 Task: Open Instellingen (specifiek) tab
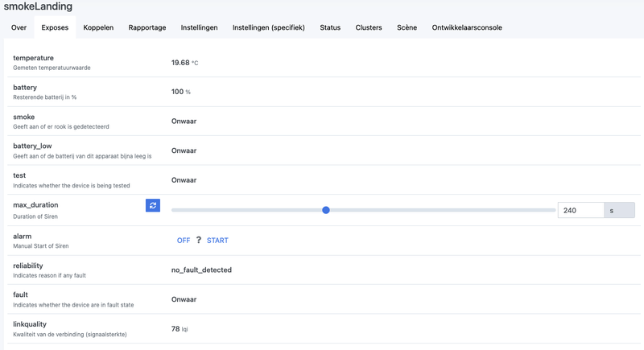click(x=268, y=27)
